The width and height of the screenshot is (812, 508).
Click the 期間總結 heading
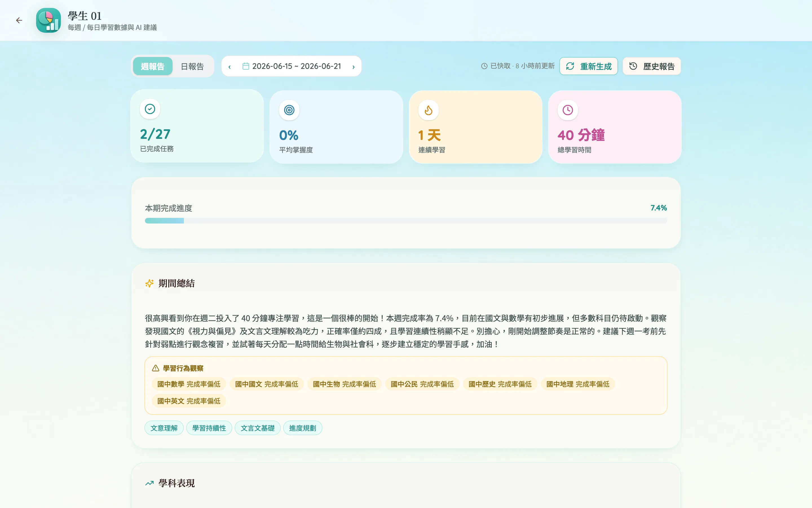(176, 283)
